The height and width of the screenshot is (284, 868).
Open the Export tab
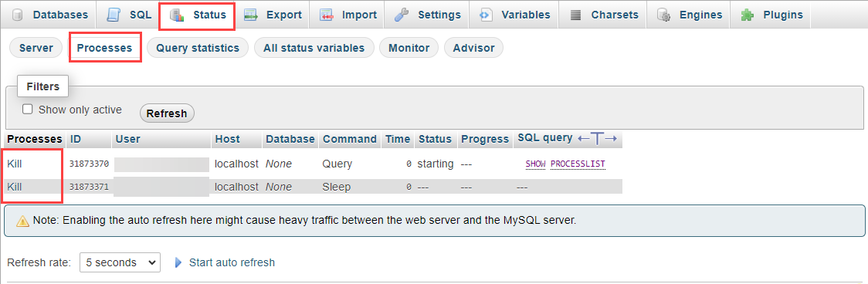click(273, 15)
